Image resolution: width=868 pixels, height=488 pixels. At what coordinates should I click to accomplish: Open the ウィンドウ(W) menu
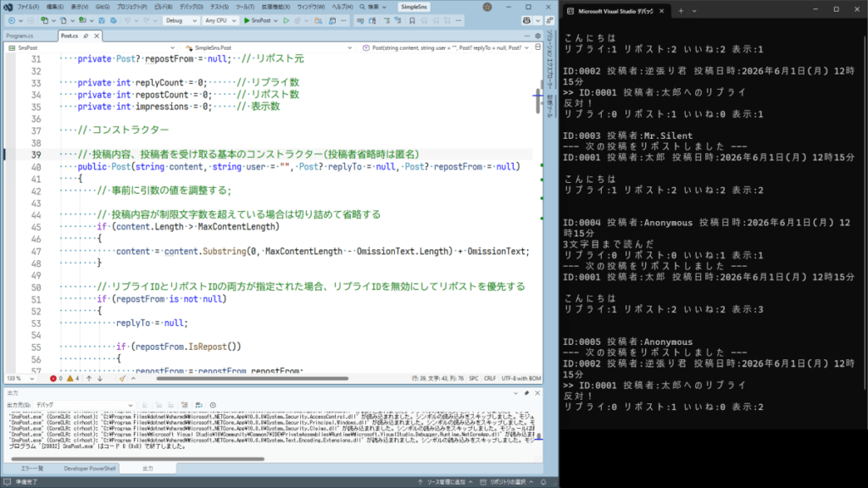click(x=310, y=7)
